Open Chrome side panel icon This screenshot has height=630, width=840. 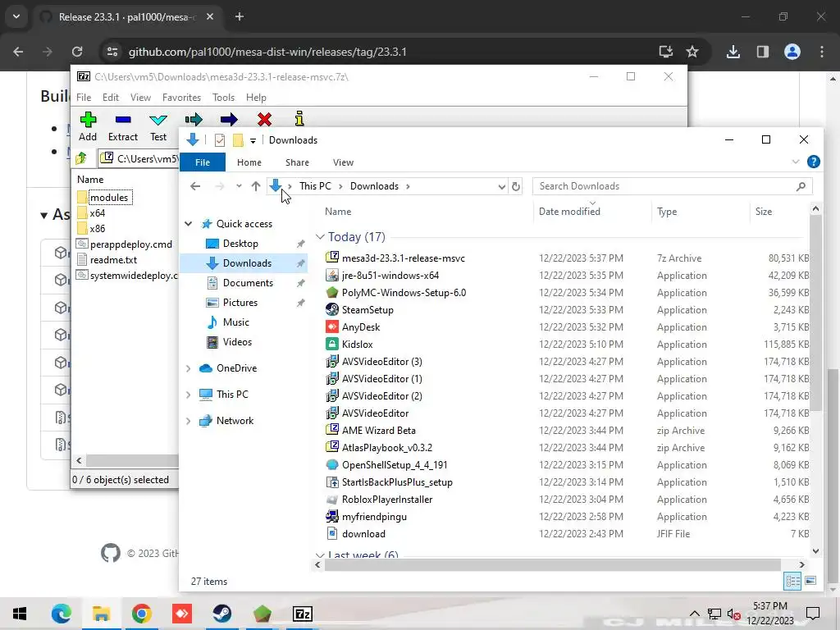(762, 52)
